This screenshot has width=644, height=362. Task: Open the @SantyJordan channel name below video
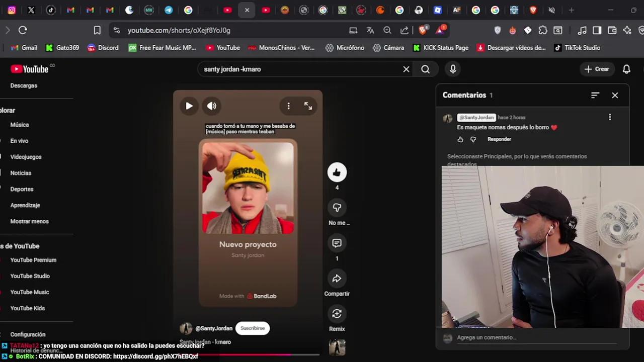[214, 328]
